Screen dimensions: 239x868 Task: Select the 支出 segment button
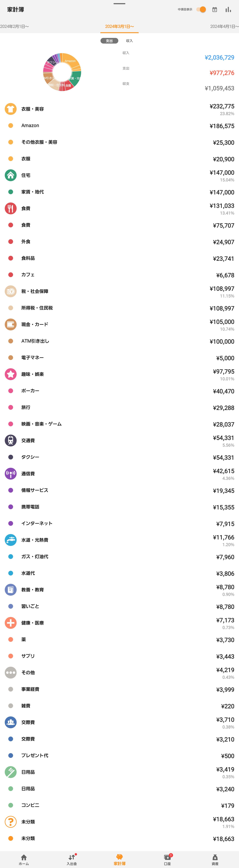[x=109, y=41]
